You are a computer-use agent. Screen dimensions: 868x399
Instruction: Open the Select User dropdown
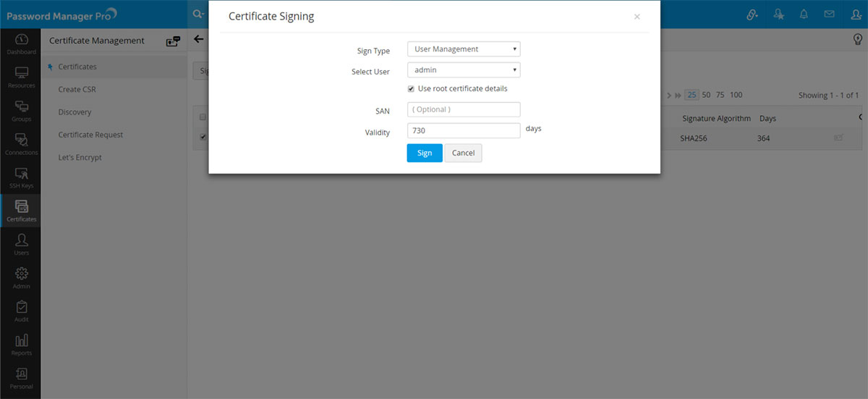point(464,70)
